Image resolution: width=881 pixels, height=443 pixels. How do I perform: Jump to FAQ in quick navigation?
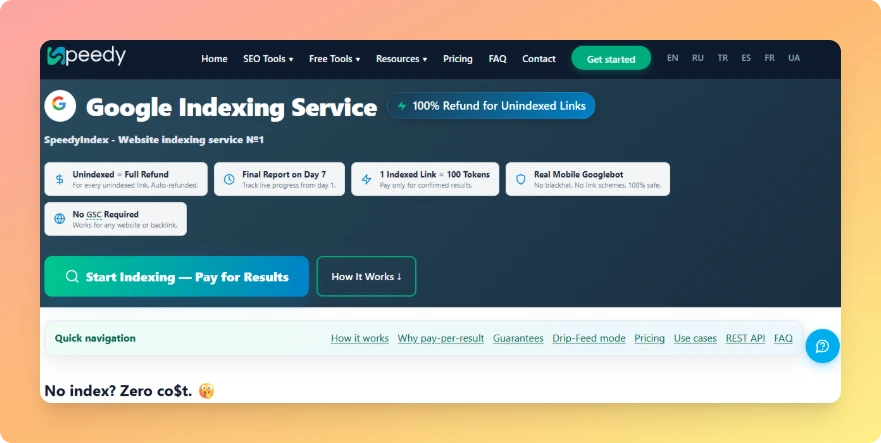click(x=783, y=338)
